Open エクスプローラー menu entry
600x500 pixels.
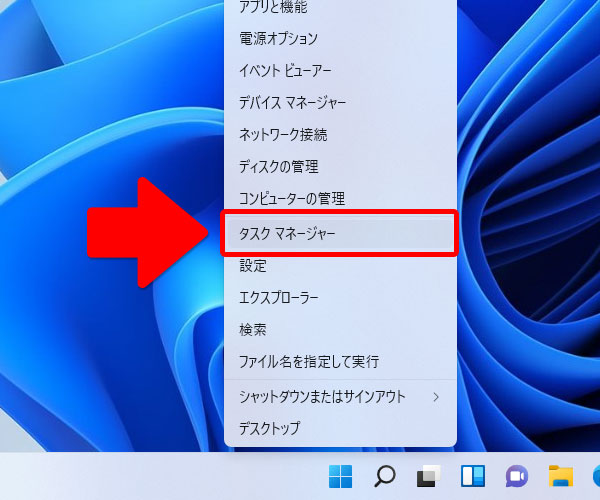pos(340,297)
